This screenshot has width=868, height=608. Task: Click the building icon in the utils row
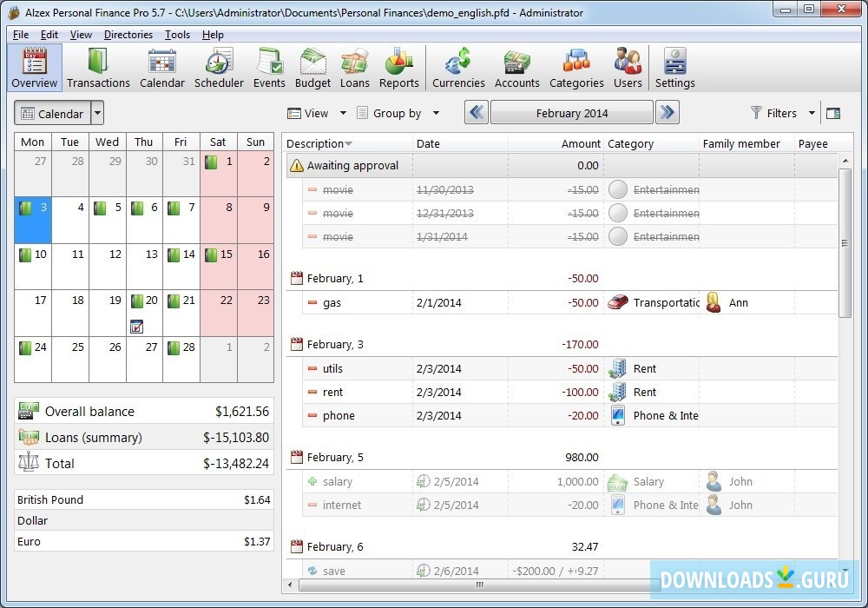coord(618,368)
